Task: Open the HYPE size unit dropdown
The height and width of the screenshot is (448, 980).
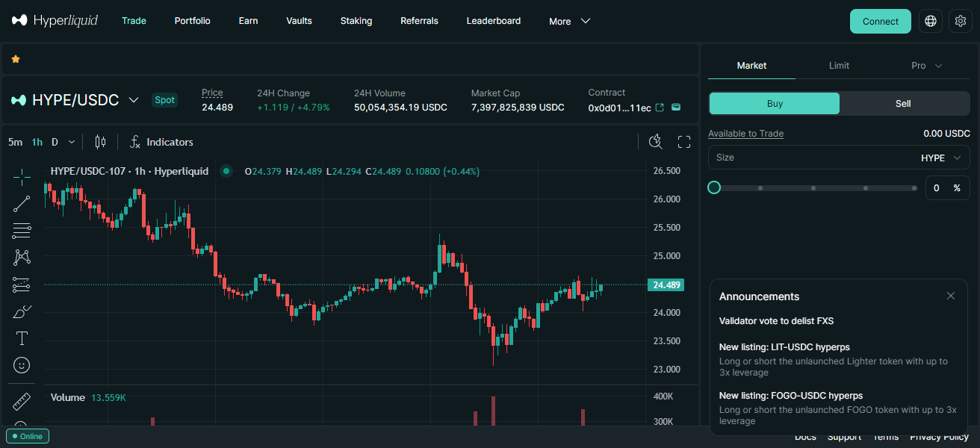Action: [x=943, y=158]
